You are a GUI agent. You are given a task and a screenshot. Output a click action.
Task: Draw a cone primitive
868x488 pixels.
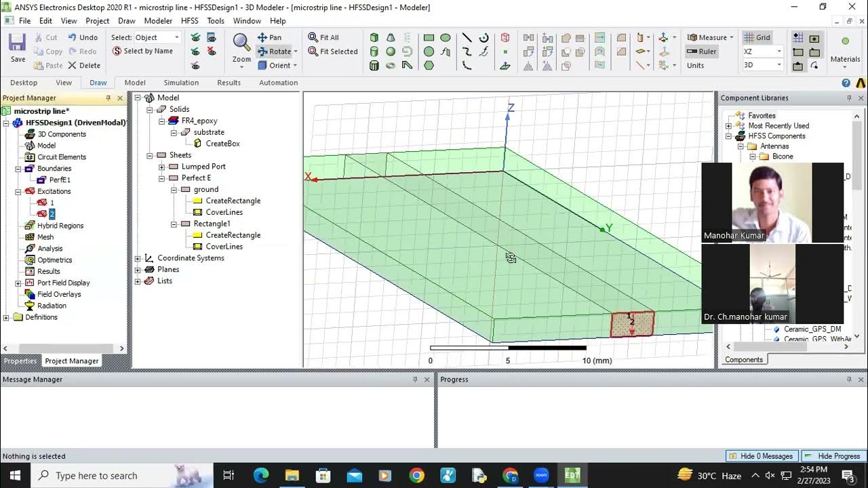point(391,37)
